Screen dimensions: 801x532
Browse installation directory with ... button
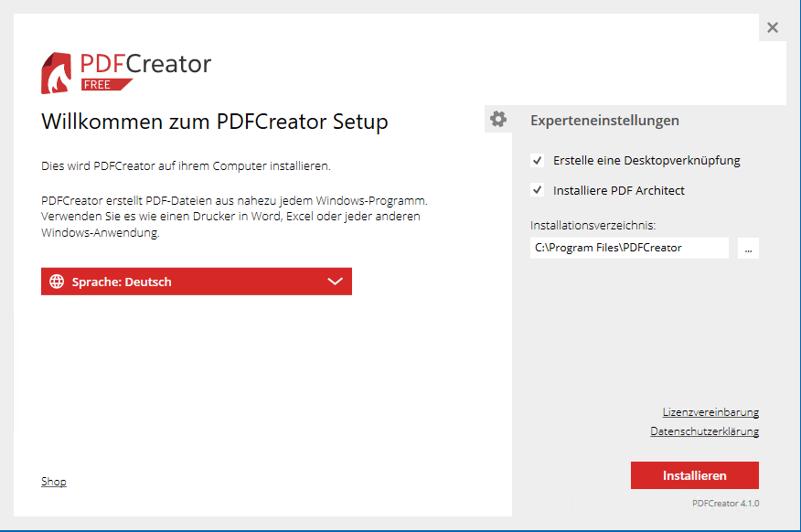[x=748, y=248]
